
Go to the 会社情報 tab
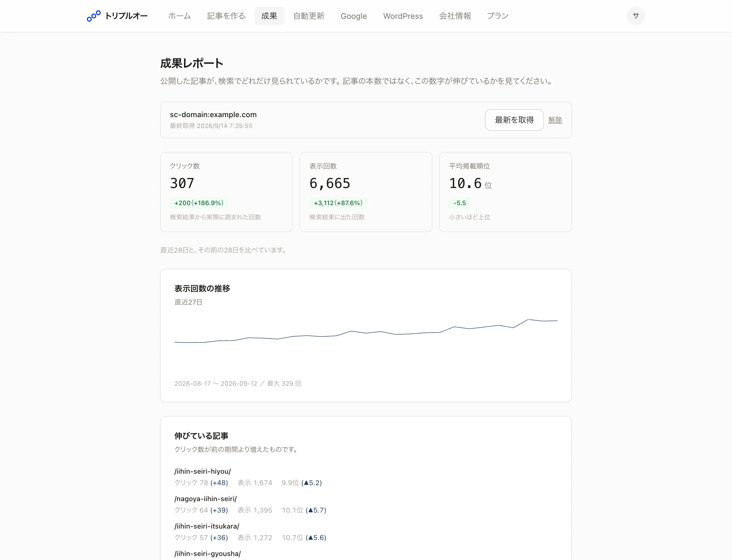click(455, 16)
